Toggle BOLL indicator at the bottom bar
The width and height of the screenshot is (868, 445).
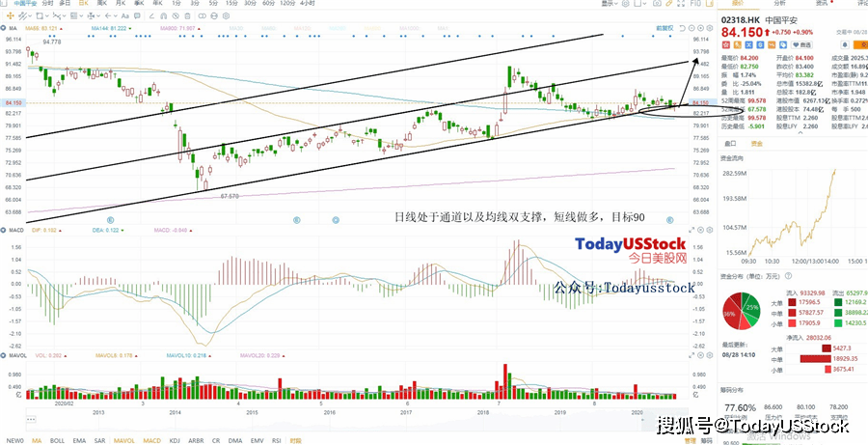click(57, 440)
